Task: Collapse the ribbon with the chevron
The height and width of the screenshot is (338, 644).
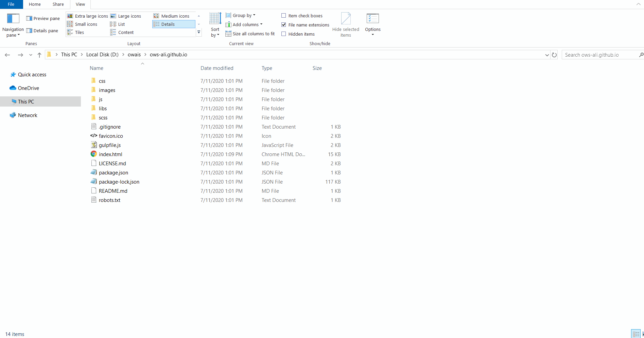Action: [638, 4]
